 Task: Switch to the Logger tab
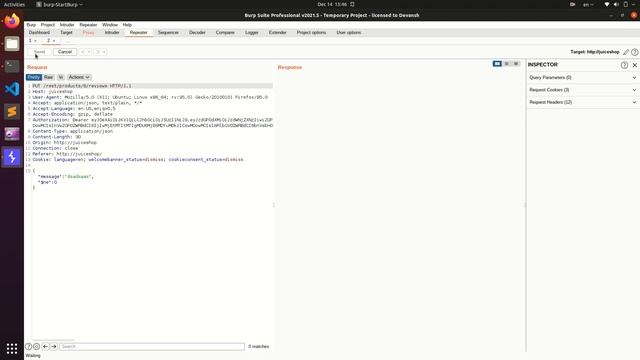tap(251, 32)
